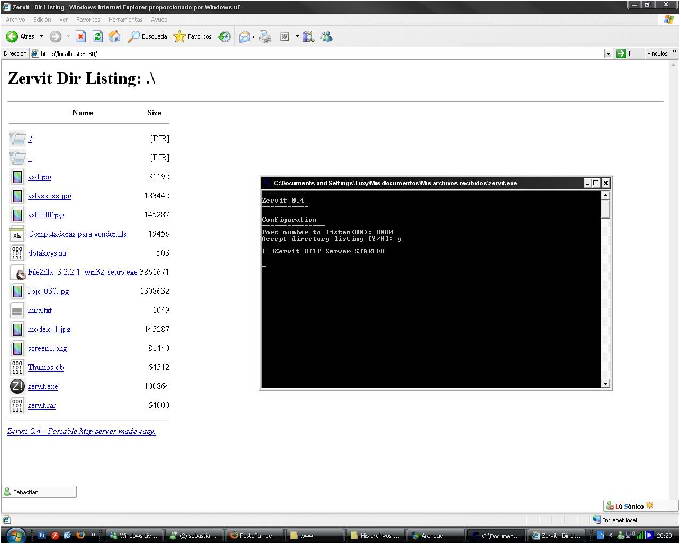Screen dimensions: 681x545
Task: Click the grey Forward arrow button
Action: (x=55, y=37)
